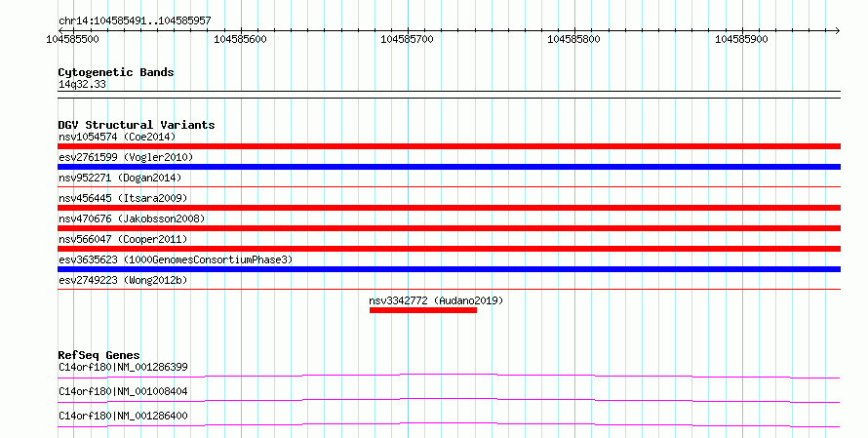Click the ruler's left arrowhead
Image resolution: width=868 pixels, height=438 pixels.
(x=60, y=30)
